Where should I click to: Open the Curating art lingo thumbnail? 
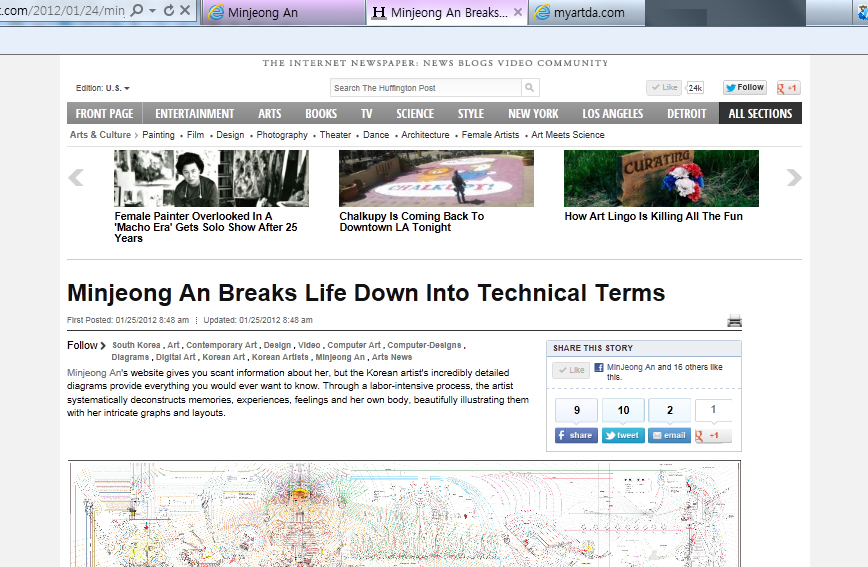pyautogui.click(x=662, y=178)
